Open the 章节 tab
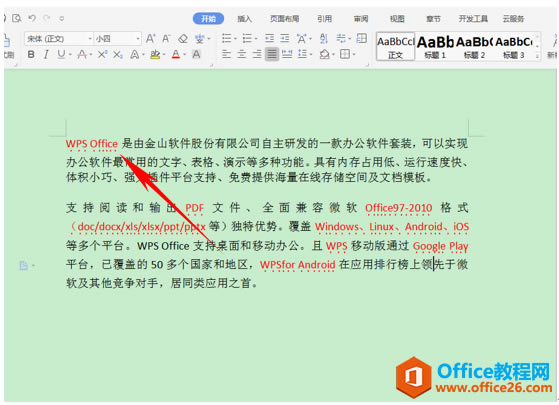This screenshot has height=405, width=559. (434, 19)
